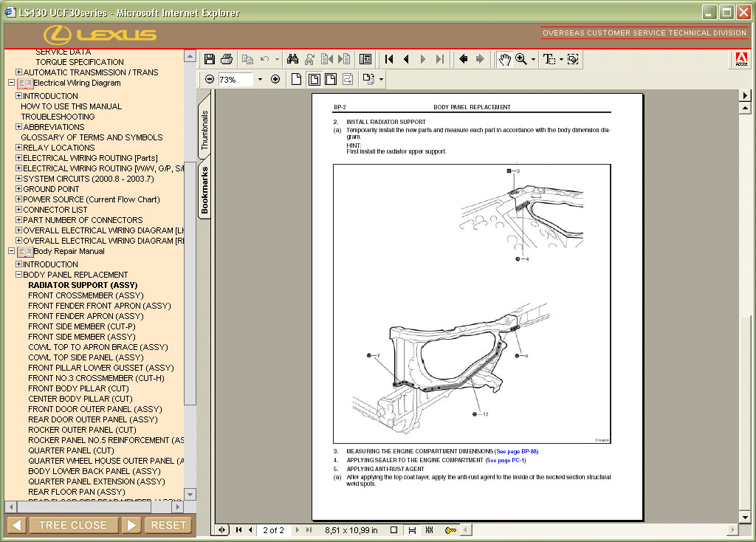The image size is (756, 542).
Task: Open HOW TO USE THIS MANUAL entry
Action: point(72,106)
